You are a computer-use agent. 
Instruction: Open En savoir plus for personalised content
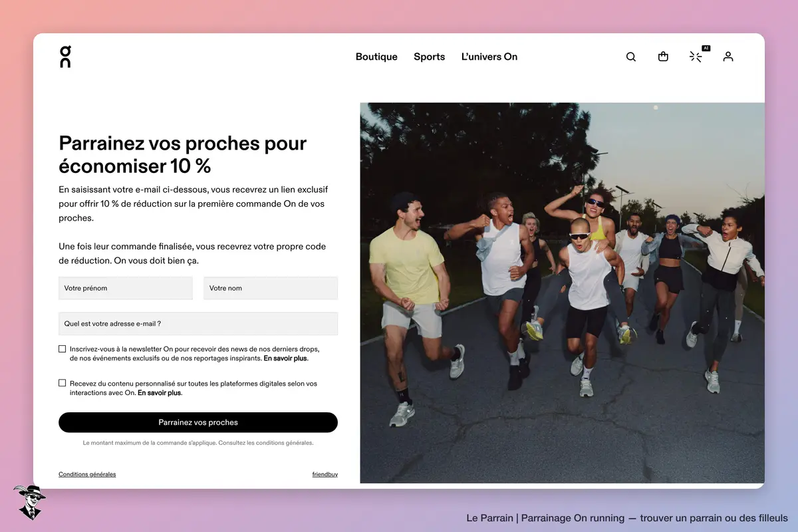coord(160,392)
